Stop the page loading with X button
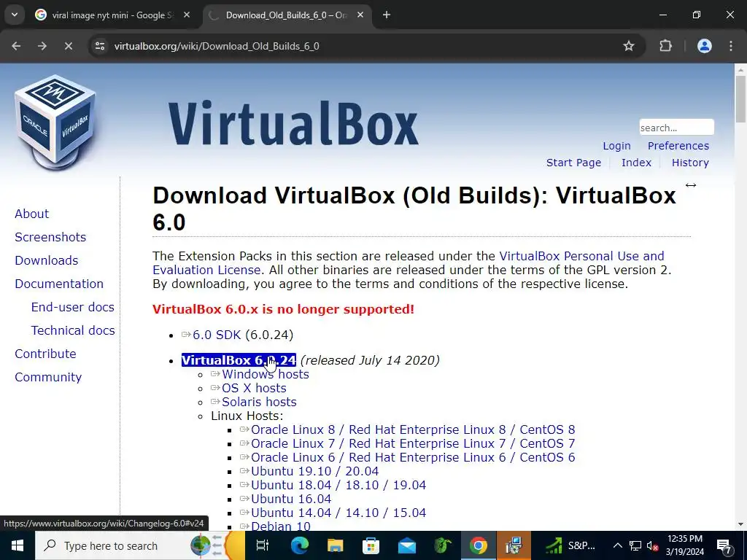747x560 pixels. [x=68, y=46]
